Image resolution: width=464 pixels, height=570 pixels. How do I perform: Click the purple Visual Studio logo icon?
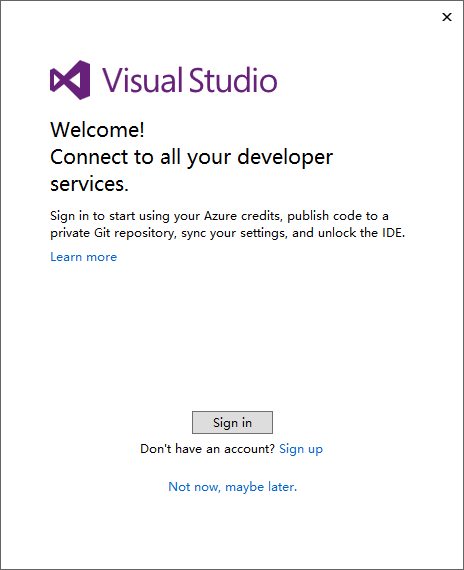(70, 80)
